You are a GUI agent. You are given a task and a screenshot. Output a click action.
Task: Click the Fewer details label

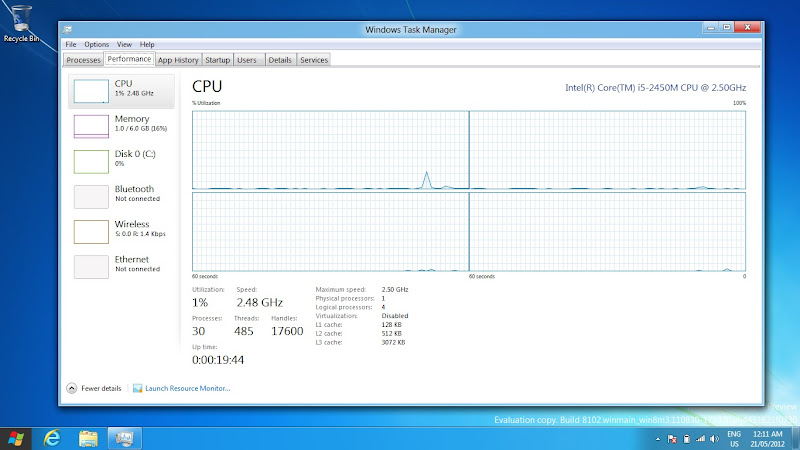point(101,388)
